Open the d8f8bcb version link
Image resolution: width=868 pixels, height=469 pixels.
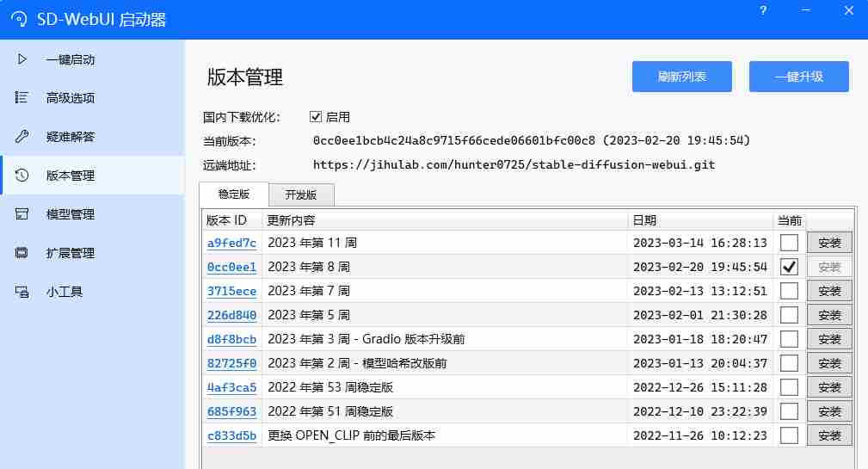coord(231,339)
